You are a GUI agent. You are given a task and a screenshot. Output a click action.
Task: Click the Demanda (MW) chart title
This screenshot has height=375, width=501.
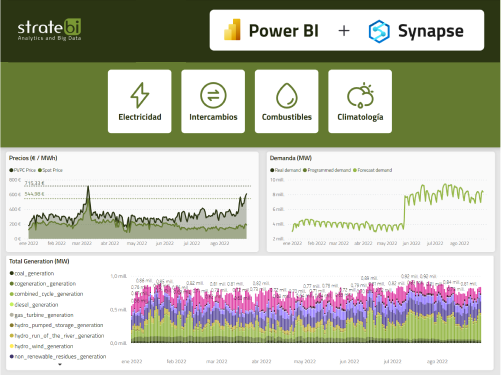click(291, 158)
